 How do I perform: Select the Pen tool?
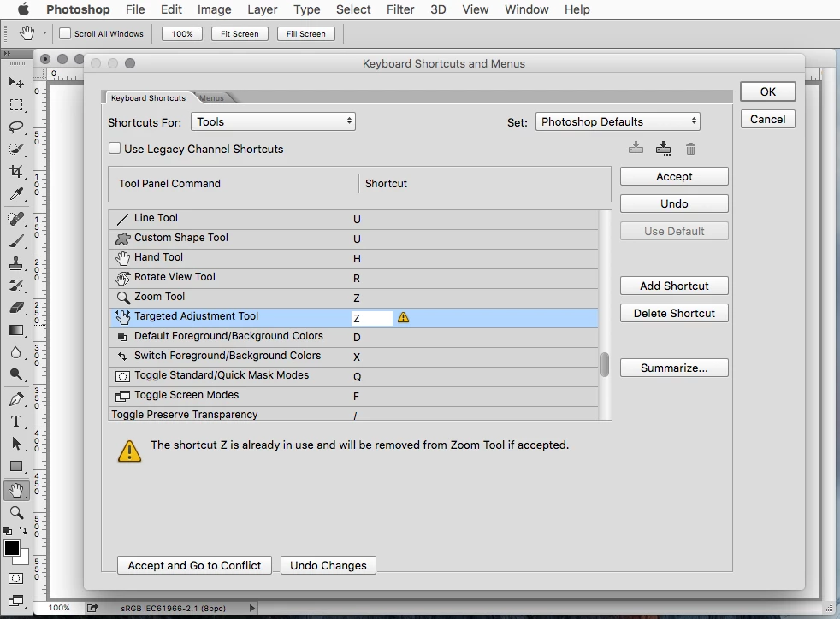click(16, 399)
